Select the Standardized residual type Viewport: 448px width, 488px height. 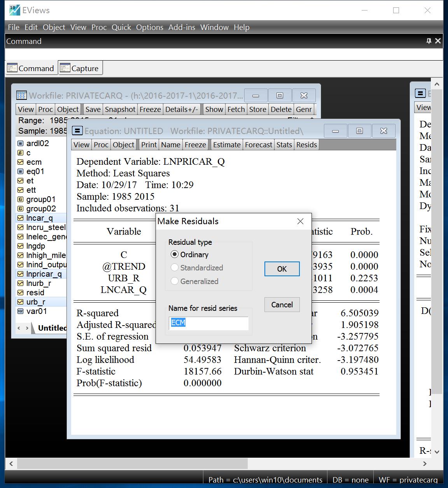[x=175, y=268]
